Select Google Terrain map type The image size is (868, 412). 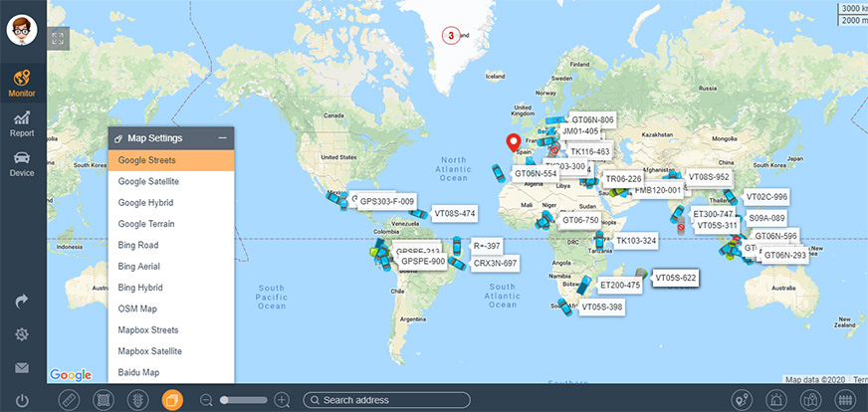(x=171, y=224)
